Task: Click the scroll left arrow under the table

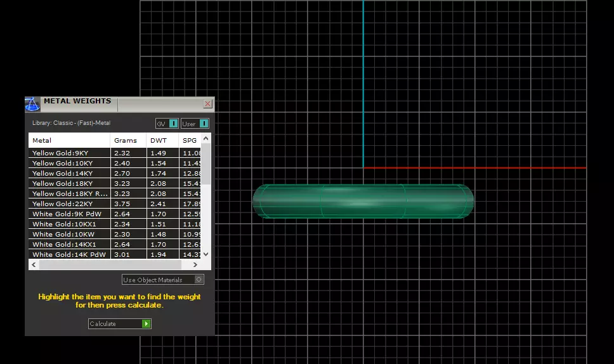Action: (x=34, y=265)
